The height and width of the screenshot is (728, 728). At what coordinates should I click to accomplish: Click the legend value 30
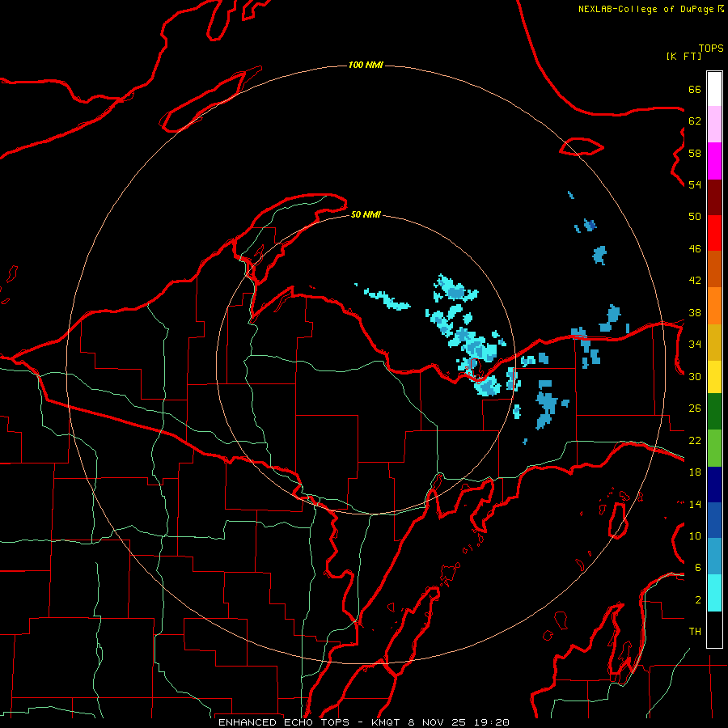pos(695,376)
